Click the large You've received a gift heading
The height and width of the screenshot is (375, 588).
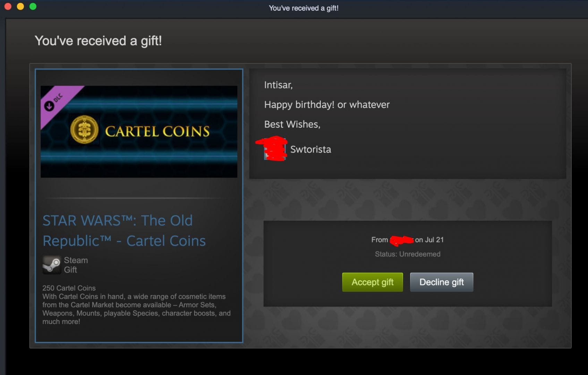(98, 41)
